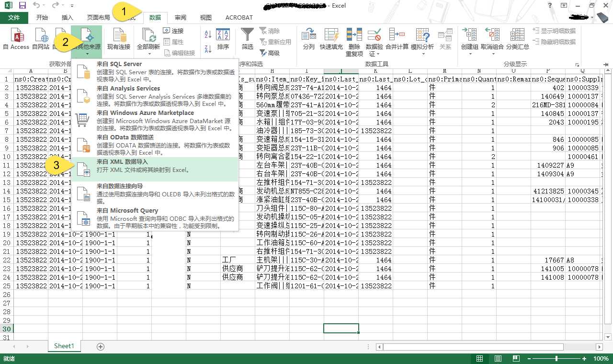Click the 全部刷新 refresh all icon
Image resolution: width=613 pixels, height=364 pixels.
coord(148,36)
